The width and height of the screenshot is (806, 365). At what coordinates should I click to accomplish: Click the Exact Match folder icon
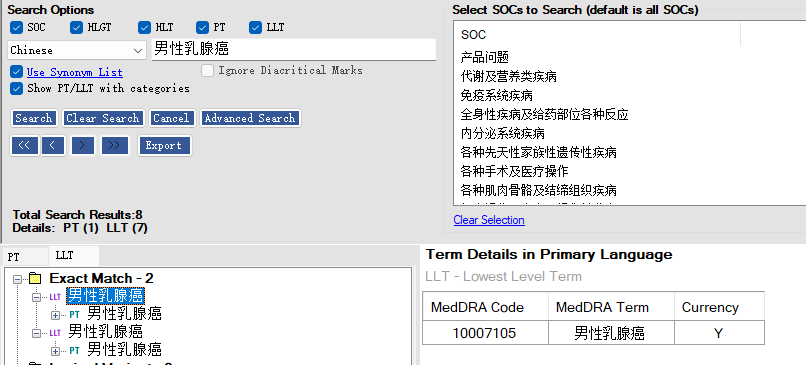coord(34,279)
